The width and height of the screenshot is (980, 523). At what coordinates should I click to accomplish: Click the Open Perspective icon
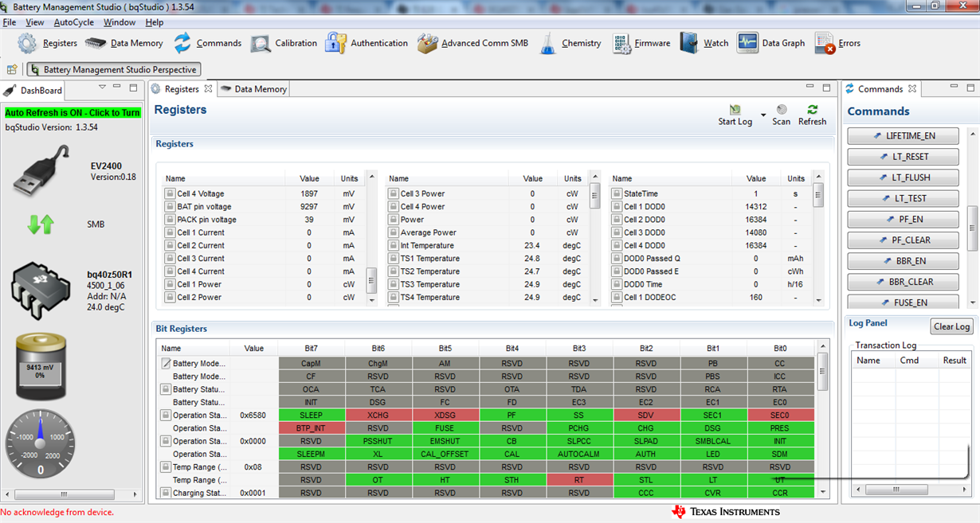pos(12,69)
